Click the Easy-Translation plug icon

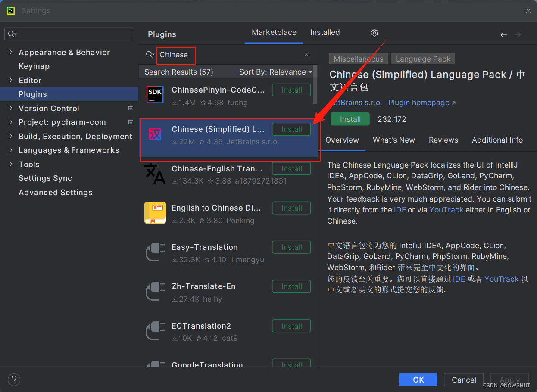(x=155, y=252)
